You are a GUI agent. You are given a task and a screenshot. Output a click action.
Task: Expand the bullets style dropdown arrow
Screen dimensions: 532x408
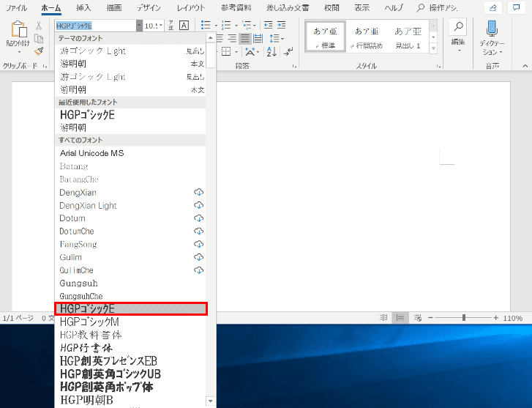[x=216, y=25]
